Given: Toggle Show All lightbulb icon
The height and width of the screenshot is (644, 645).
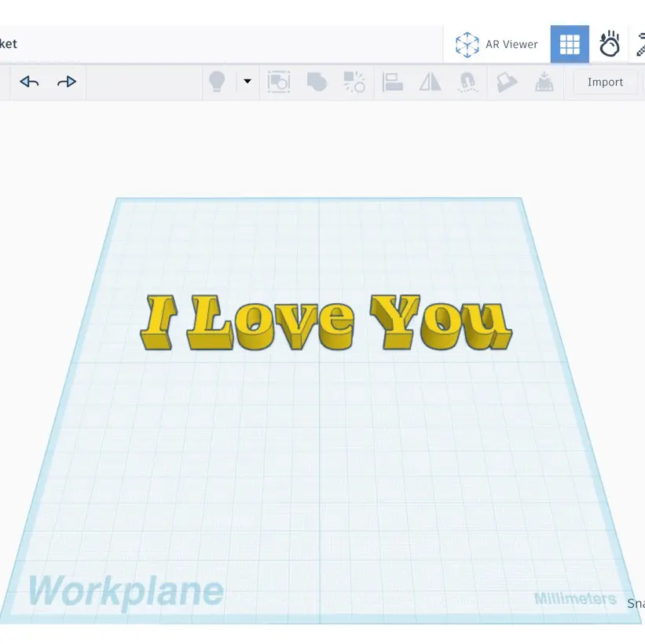Looking at the screenshot, I should [x=217, y=82].
